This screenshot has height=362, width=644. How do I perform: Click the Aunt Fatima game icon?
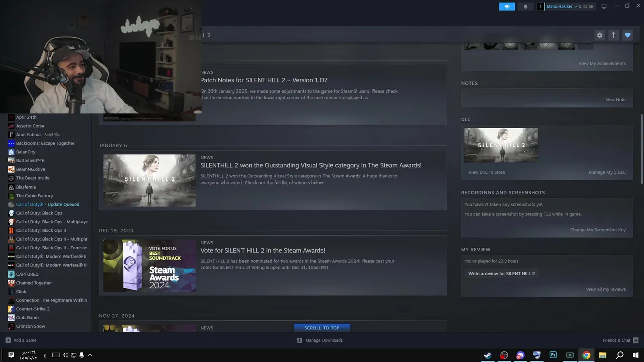[11, 135]
